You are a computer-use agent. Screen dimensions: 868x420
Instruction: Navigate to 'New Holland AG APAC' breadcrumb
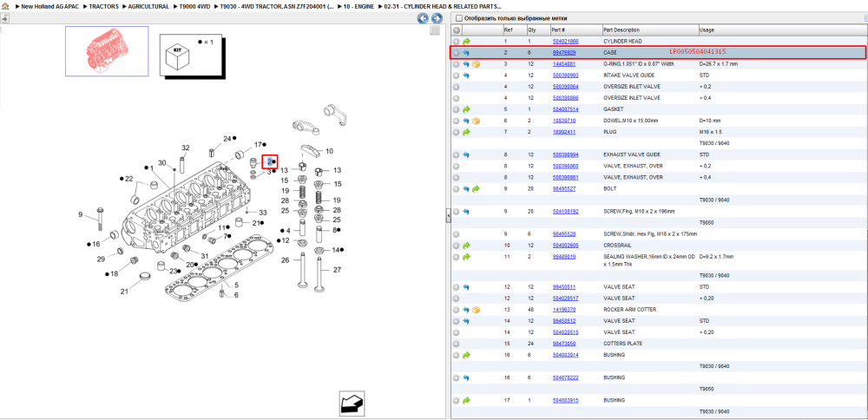(x=49, y=6)
